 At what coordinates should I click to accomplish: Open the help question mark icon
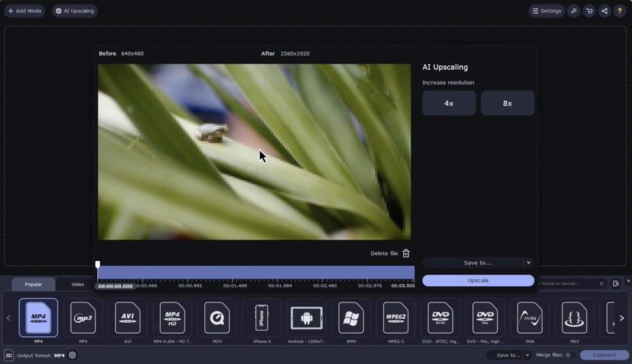[x=619, y=11]
